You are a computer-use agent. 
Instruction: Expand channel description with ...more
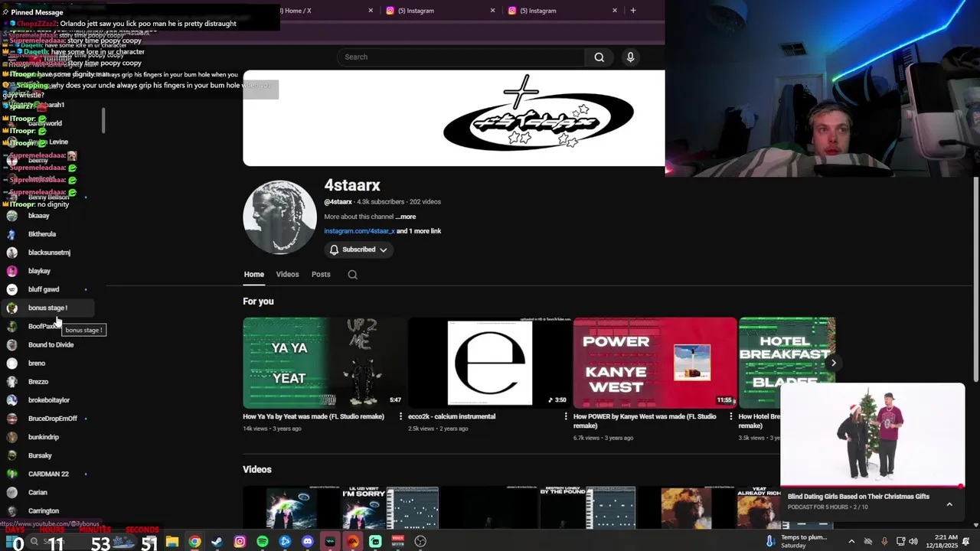pyautogui.click(x=406, y=217)
